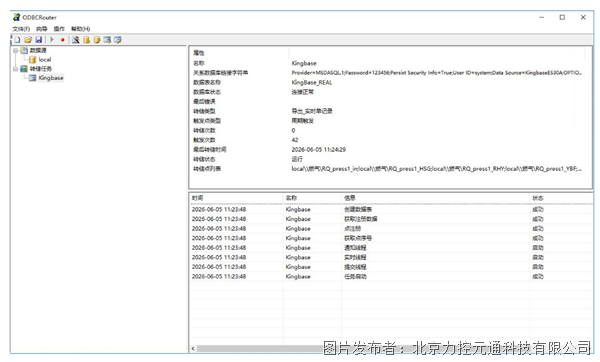Select the 转储任务 tree label
The width and height of the screenshot is (600, 362).
click(x=41, y=69)
